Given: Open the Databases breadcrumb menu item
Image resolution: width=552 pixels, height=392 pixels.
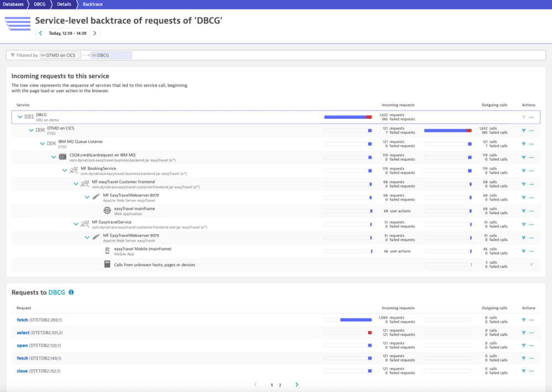Looking at the screenshot, I should tap(14, 4).
